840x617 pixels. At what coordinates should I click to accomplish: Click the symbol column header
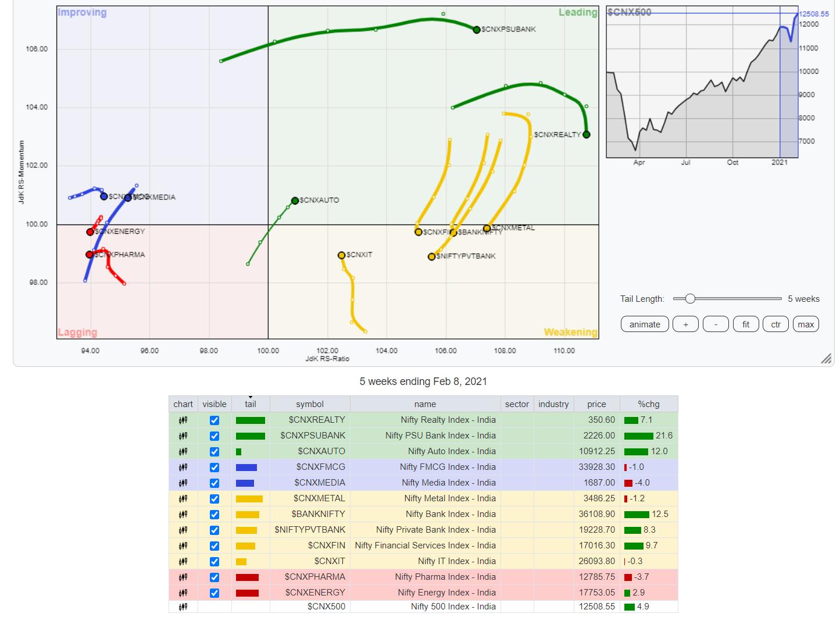click(x=310, y=404)
